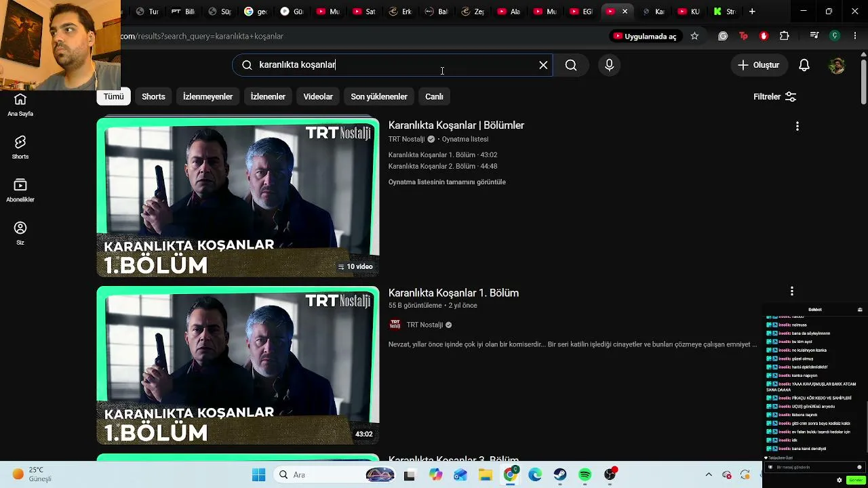The image size is (868, 488).
Task: Click the Uygulamada aç button
Action: click(645, 36)
